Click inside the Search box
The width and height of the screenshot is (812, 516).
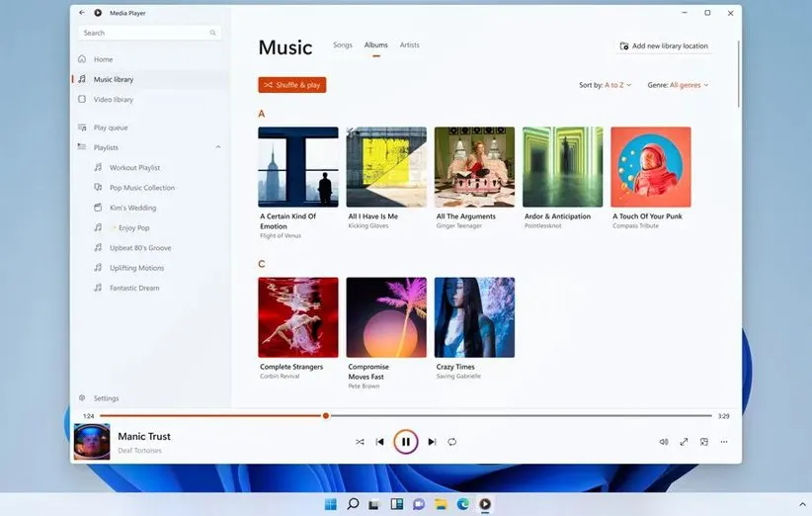(150, 33)
